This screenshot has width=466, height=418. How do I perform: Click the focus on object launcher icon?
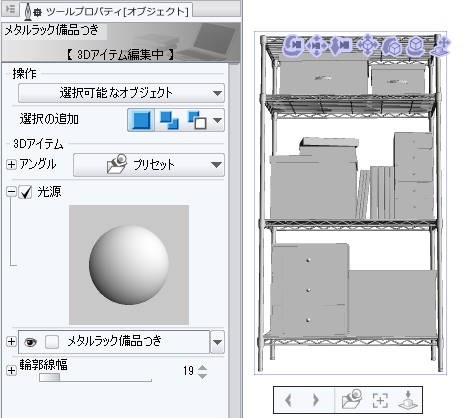(x=380, y=400)
